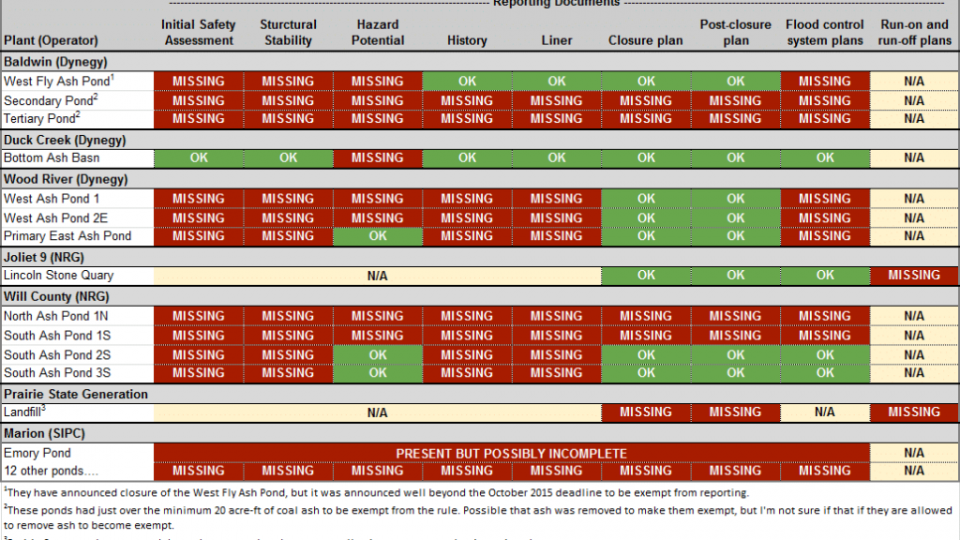The image size is (960, 540).
Task: Click the 'Lincoln Stone Quary' row label
Action: coord(59,276)
